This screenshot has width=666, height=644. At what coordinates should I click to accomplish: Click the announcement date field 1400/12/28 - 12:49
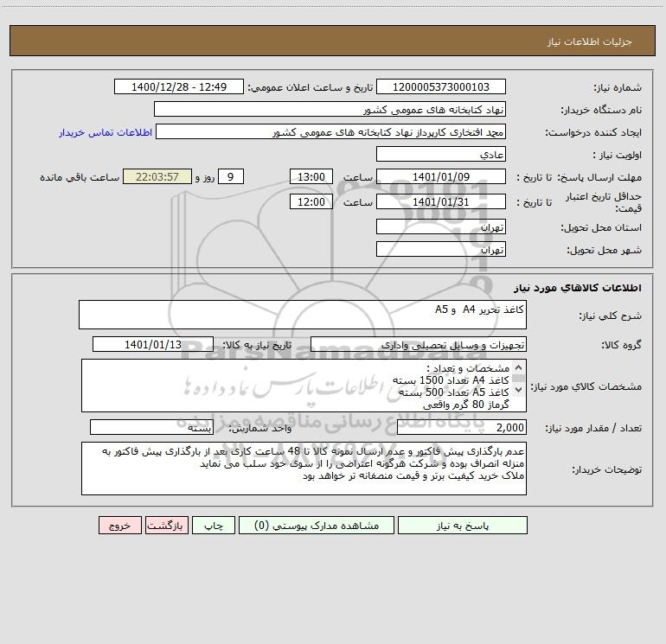point(179,86)
